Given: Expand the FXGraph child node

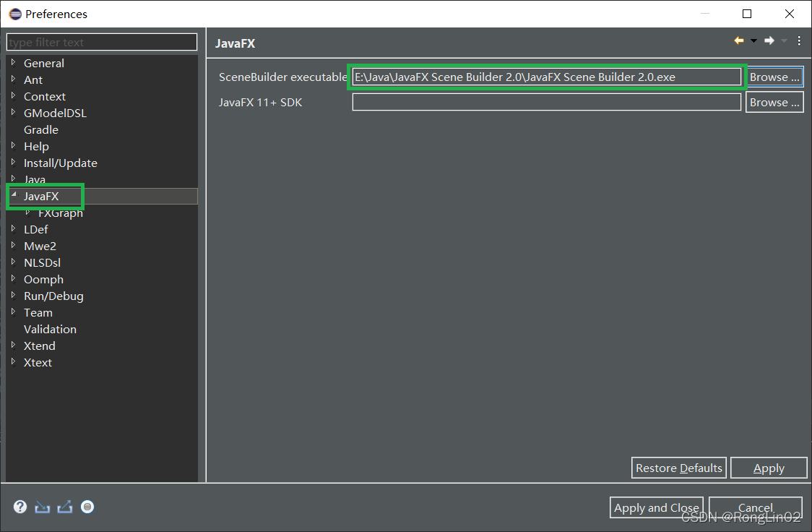Looking at the screenshot, I should [x=28, y=212].
